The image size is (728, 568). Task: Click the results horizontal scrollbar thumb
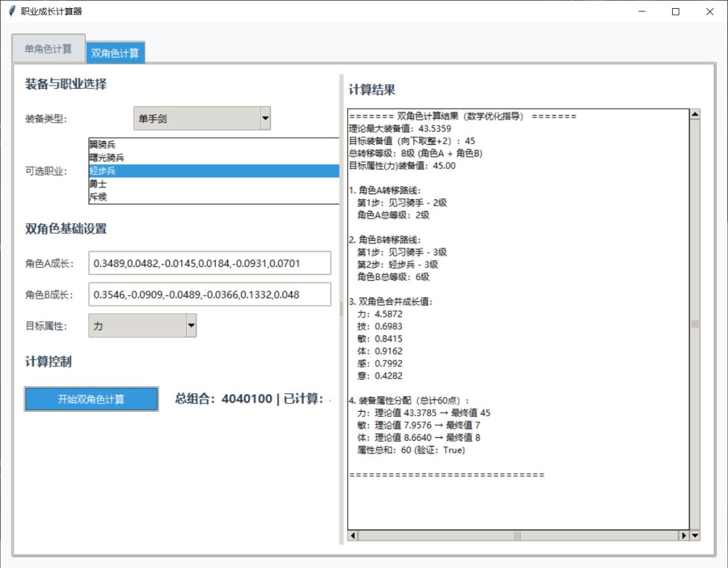(518, 536)
